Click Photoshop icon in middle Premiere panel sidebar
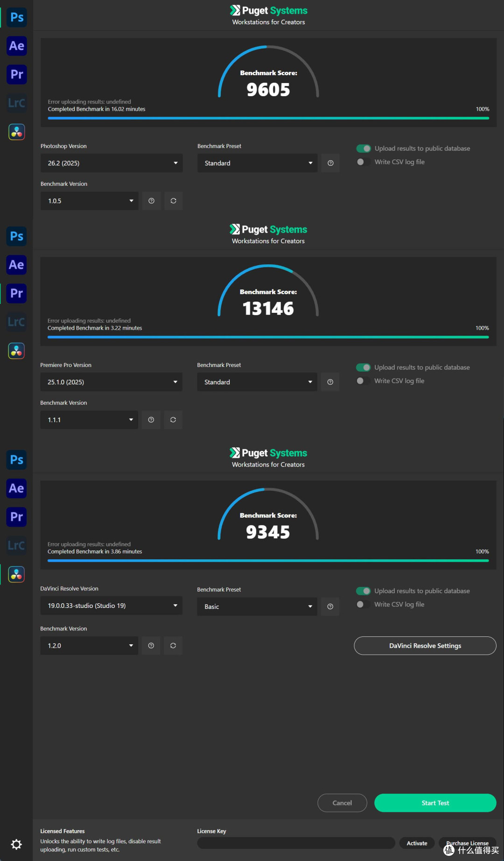 [16, 236]
